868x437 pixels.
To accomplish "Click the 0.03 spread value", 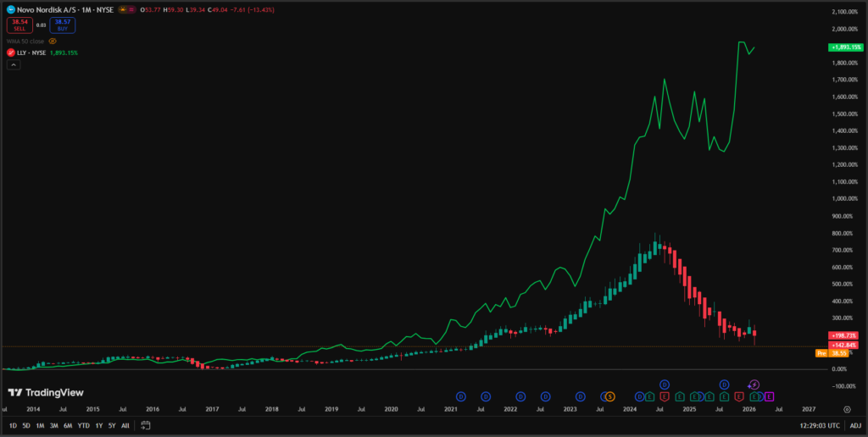I will (41, 25).
